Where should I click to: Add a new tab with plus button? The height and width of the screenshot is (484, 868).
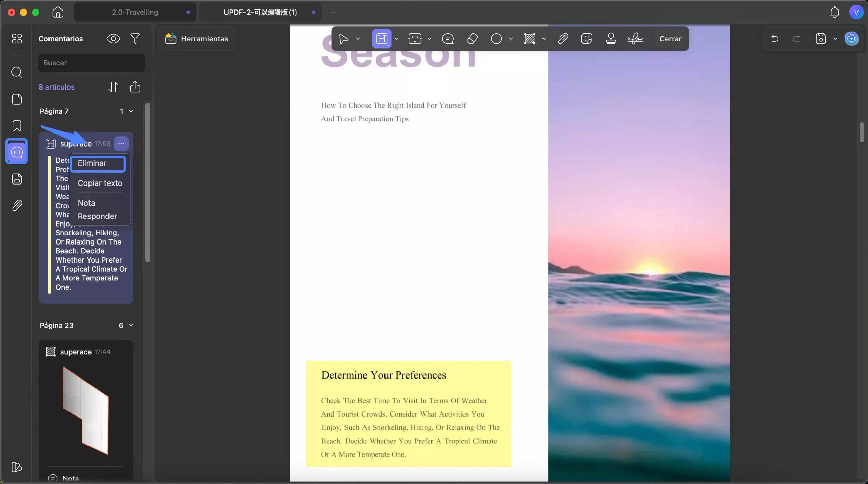[333, 12]
